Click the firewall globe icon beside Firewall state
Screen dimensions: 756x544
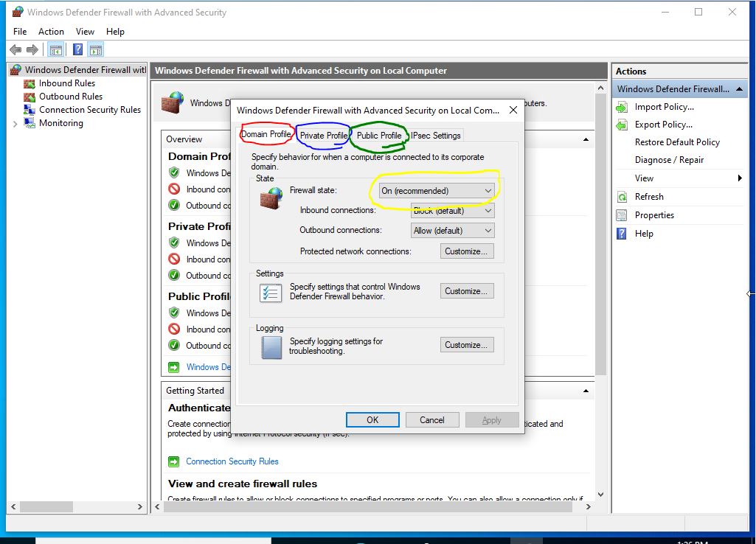tap(271, 198)
